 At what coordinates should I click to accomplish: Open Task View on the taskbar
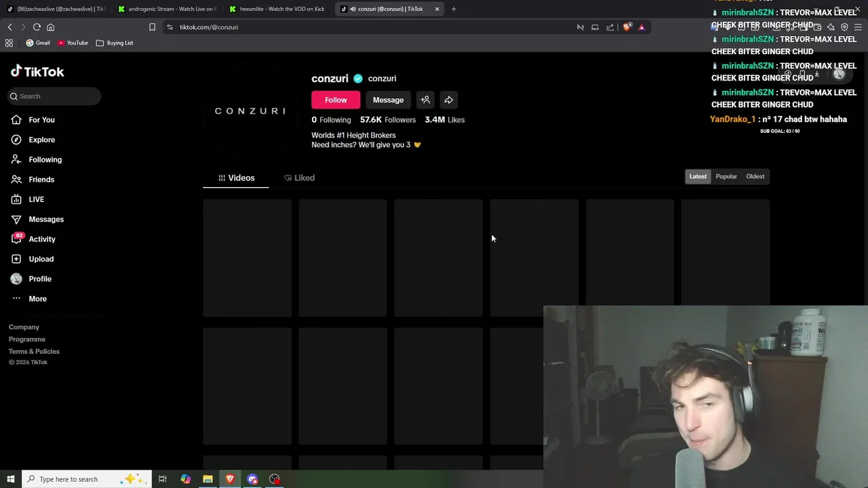coord(163,479)
